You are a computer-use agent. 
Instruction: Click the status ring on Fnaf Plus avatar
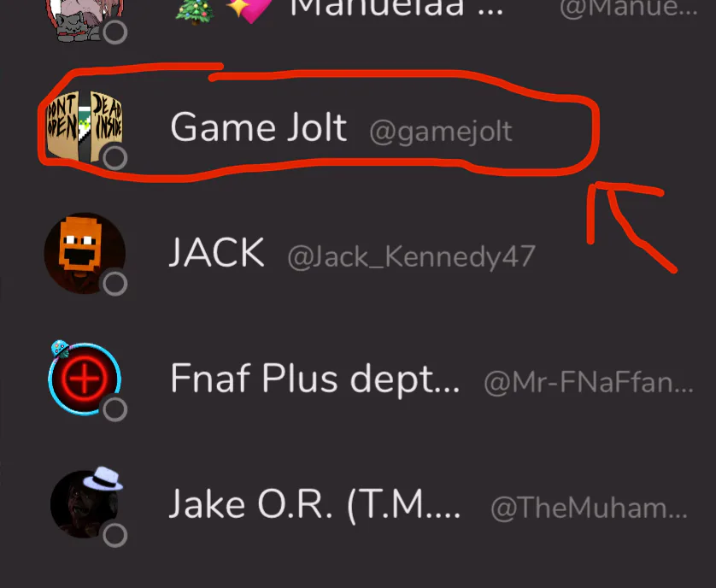pyautogui.click(x=115, y=409)
